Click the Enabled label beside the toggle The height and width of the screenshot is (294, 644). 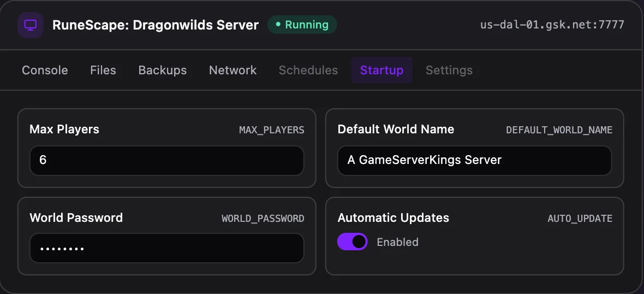tap(397, 242)
